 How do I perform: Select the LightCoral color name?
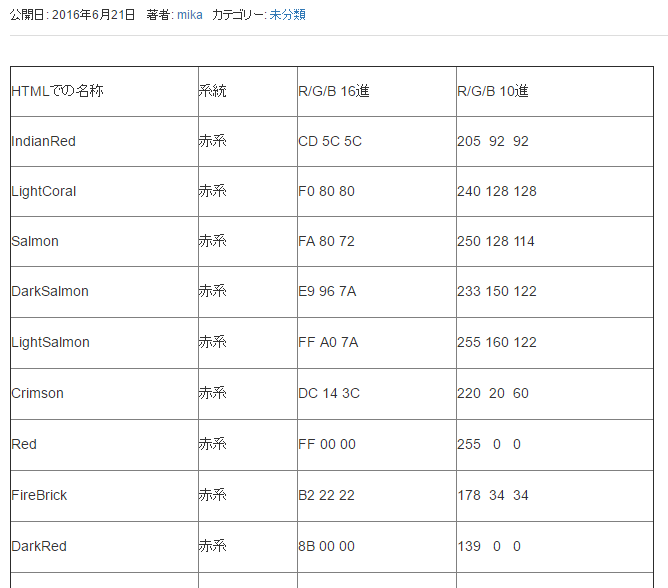[43, 191]
